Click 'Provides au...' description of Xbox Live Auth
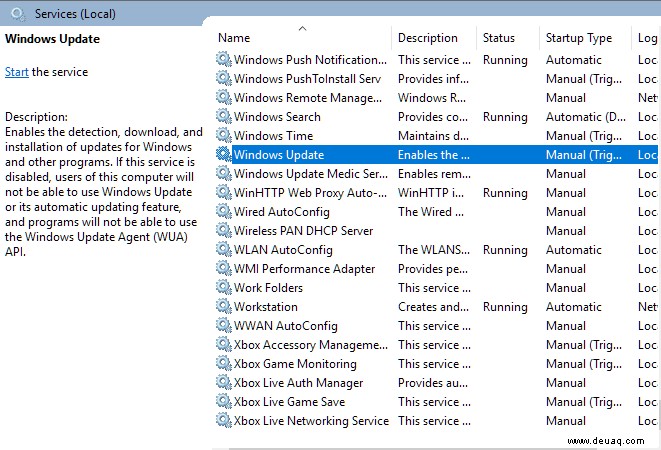The image size is (661, 450). tap(433, 383)
